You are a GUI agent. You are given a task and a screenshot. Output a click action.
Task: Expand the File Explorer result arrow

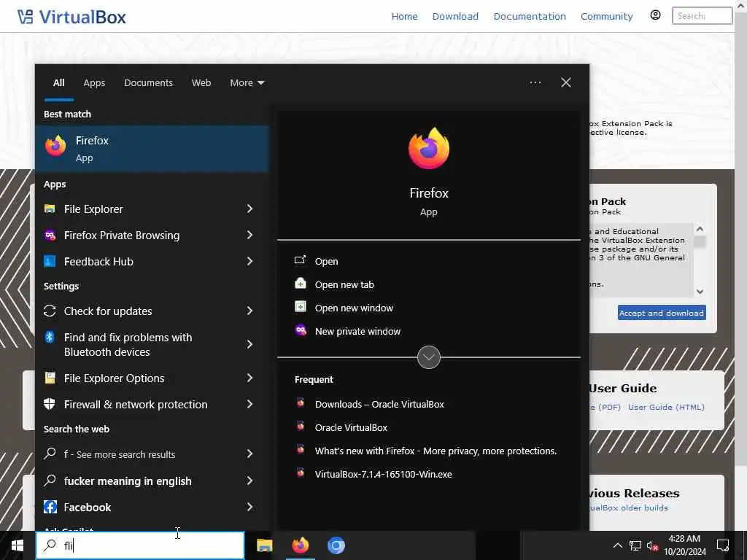coord(249,209)
